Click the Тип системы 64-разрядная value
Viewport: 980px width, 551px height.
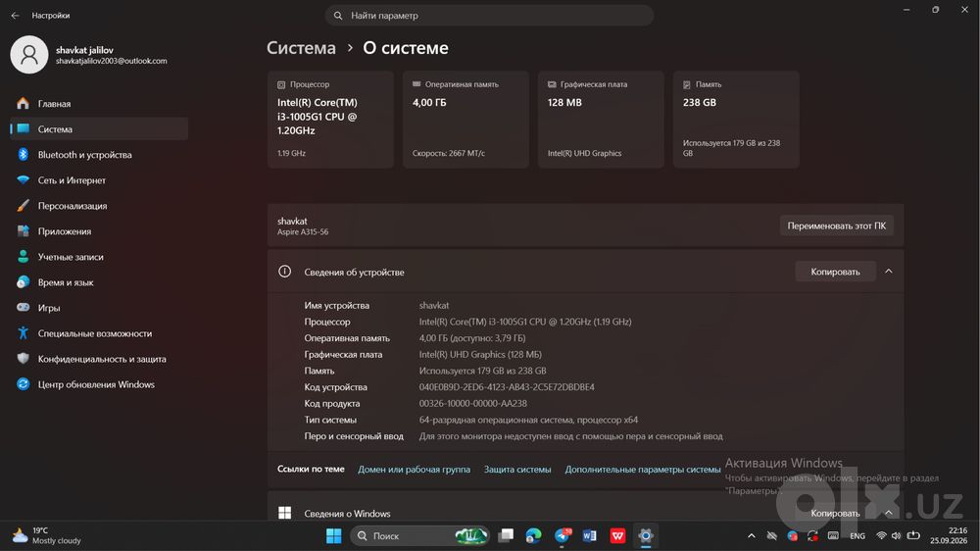pyautogui.click(x=528, y=420)
